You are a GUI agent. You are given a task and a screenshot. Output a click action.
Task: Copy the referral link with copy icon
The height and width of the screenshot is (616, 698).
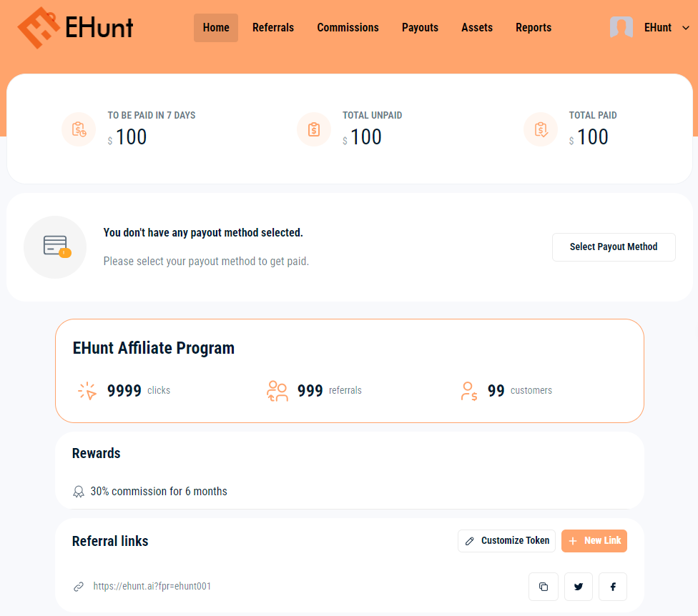pyautogui.click(x=543, y=587)
